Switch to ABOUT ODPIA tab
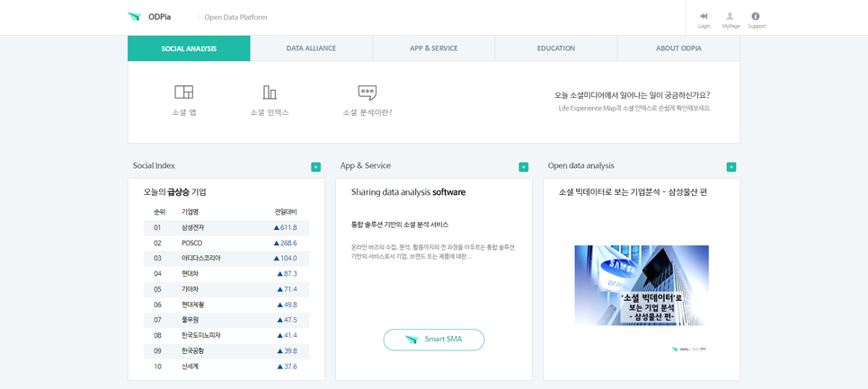 pyautogui.click(x=678, y=49)
